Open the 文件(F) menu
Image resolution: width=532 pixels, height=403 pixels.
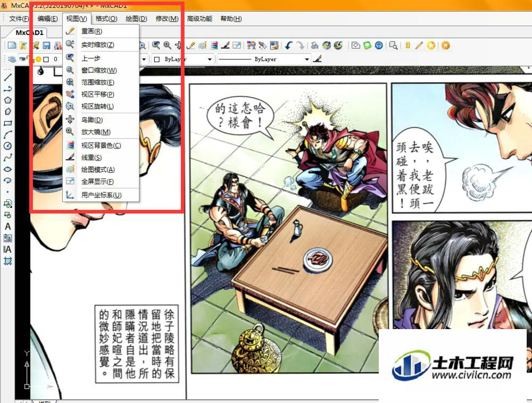19,19
